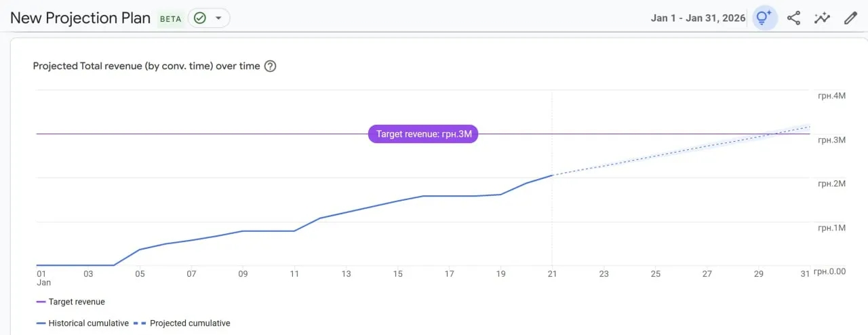Click the Projected Total revenue chart title

[146, 66]
